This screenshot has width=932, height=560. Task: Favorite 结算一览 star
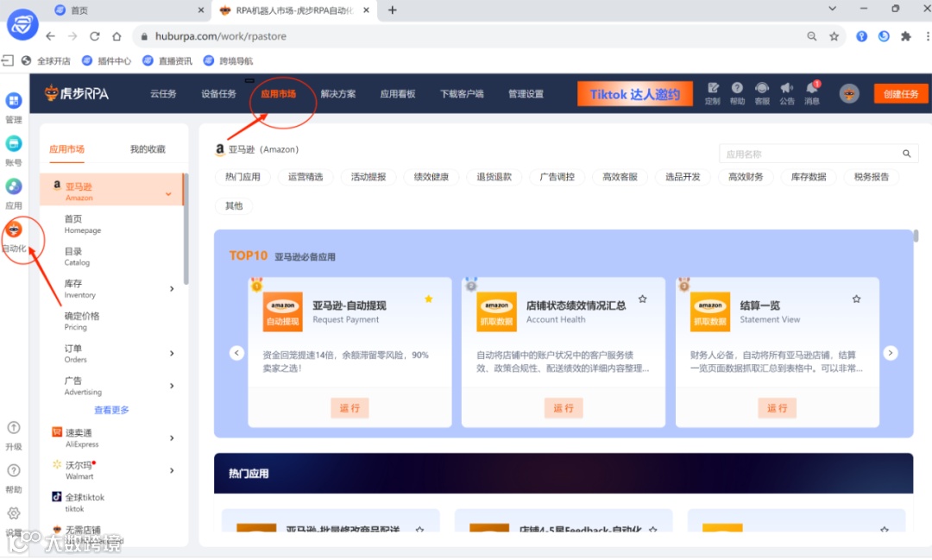pos(857,299)
